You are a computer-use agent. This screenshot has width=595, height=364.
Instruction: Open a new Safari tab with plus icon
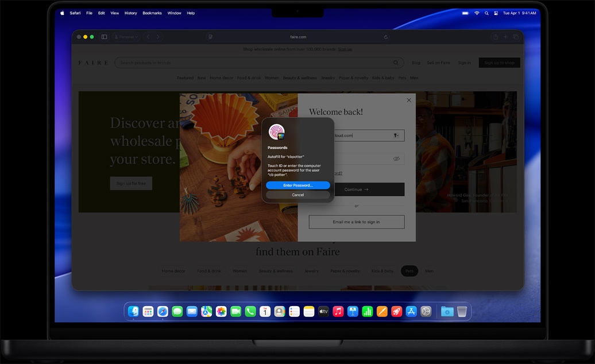(505, 36)
